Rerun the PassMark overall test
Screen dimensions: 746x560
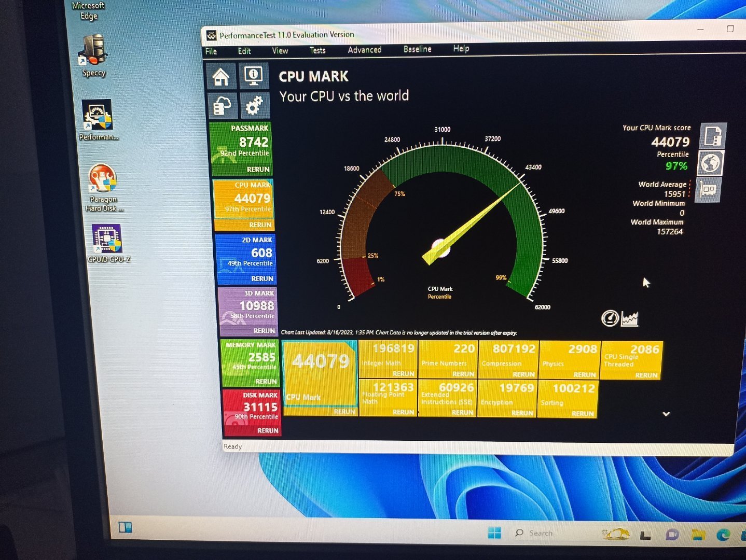258,170
